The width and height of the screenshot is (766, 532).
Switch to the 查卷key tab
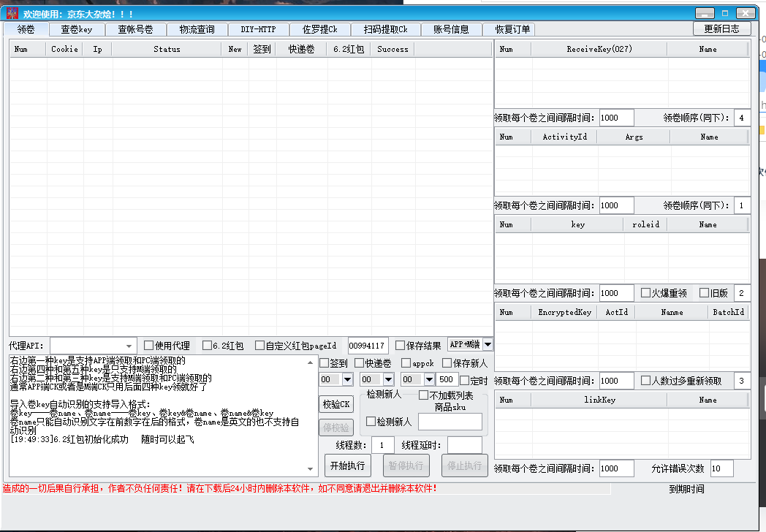(76, 29)
